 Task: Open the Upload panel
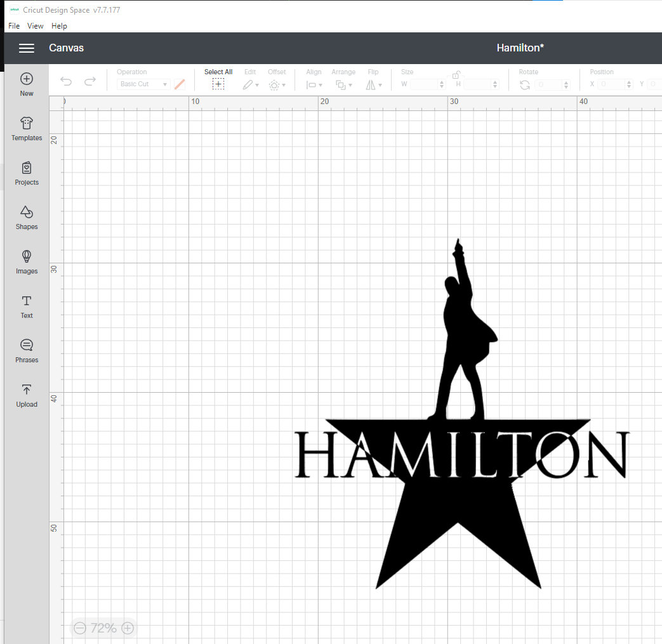click(26, 395)
